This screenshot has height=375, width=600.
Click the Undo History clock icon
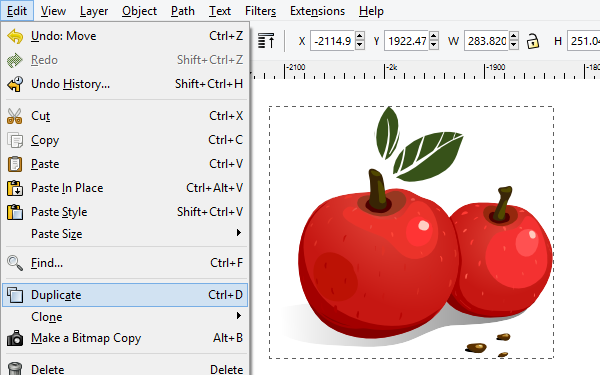pos(15,84)
